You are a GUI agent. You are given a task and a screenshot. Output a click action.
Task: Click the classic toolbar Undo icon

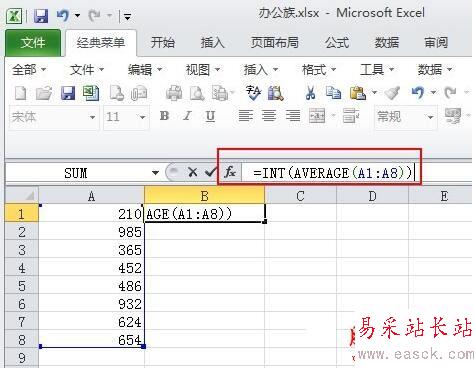[x=418, y=92]
